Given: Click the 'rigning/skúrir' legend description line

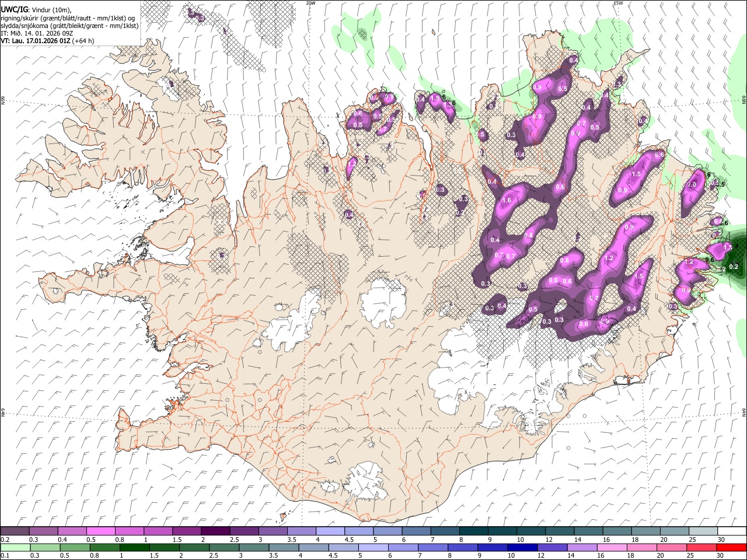Looking at the screenshot, I should [x=68, y=18].
